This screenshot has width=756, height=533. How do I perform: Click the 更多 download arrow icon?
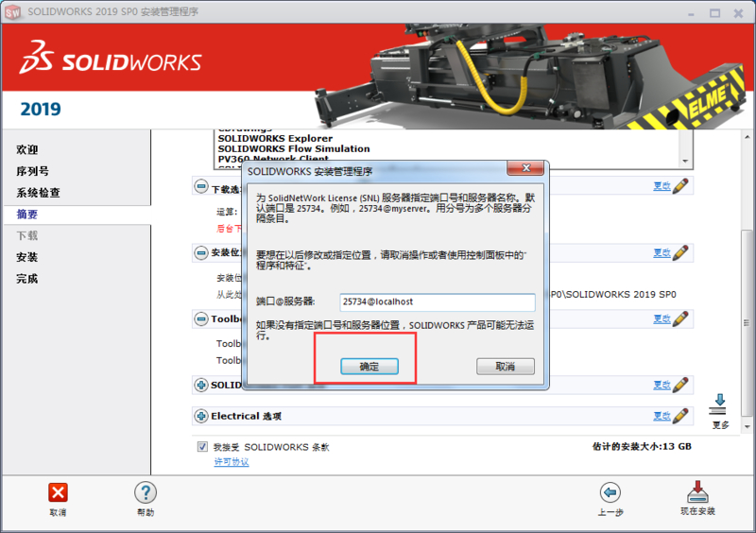pyautogui.click(x=719, y=404)
